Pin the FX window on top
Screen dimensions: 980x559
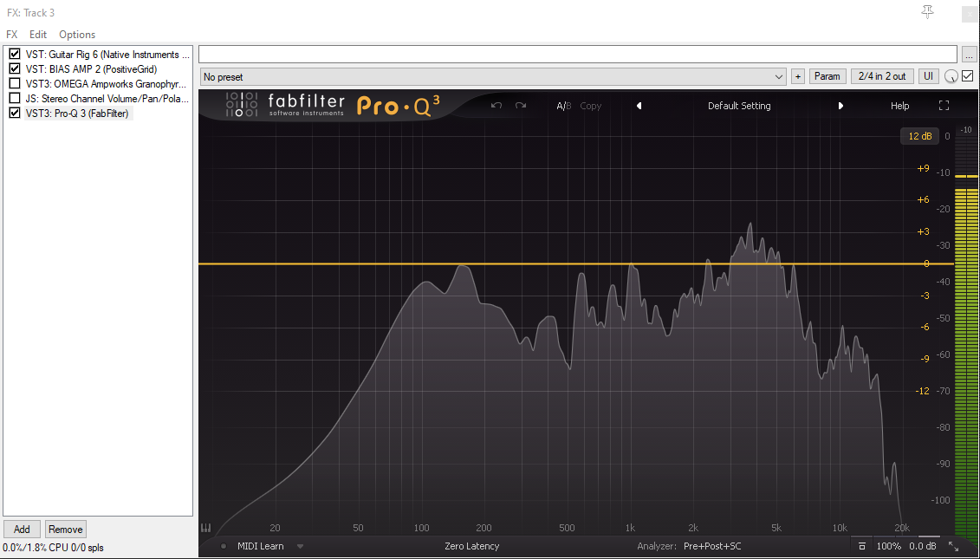click(927, 12)
